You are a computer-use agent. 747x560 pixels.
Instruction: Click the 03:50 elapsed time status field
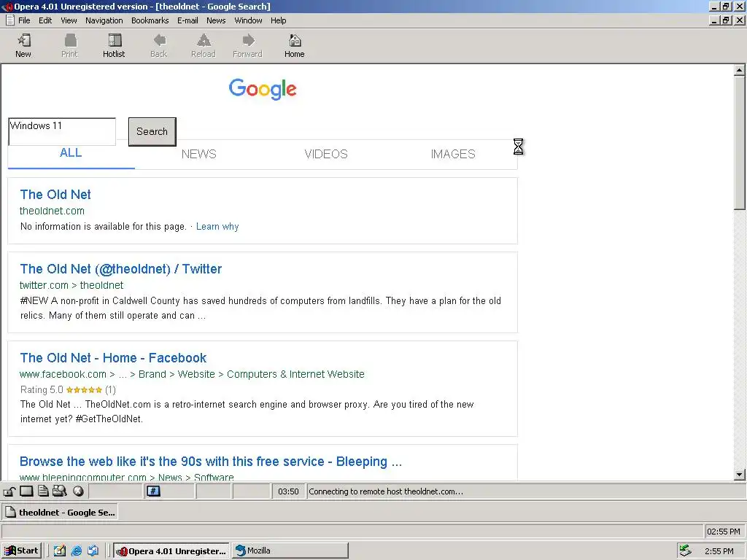tap(288, 491)
